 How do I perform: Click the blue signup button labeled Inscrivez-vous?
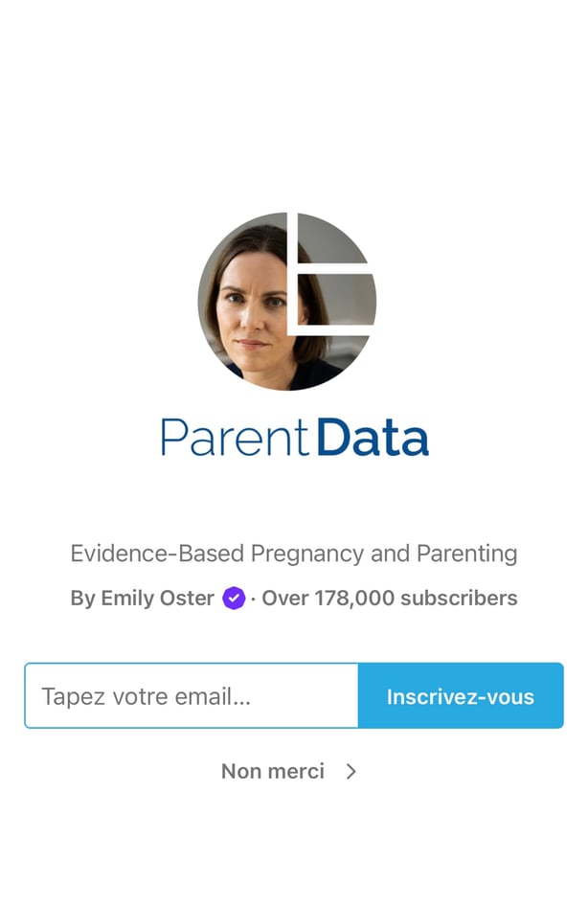(461, 696)
